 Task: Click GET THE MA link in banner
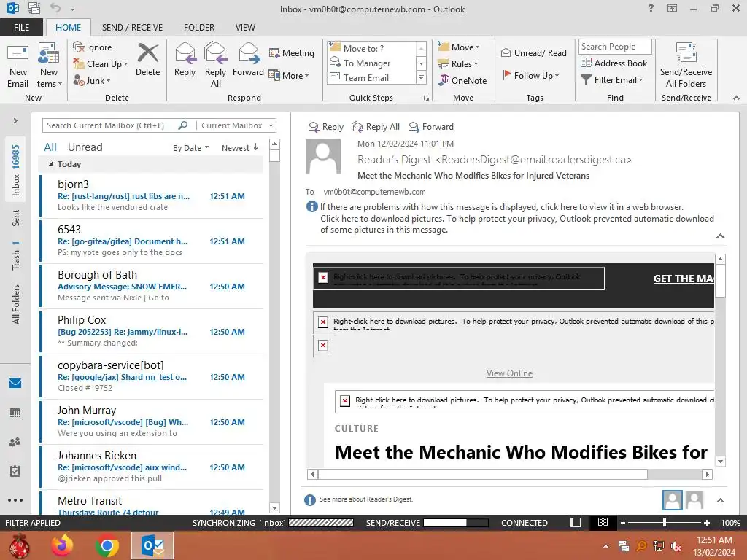tap(683, 279)
